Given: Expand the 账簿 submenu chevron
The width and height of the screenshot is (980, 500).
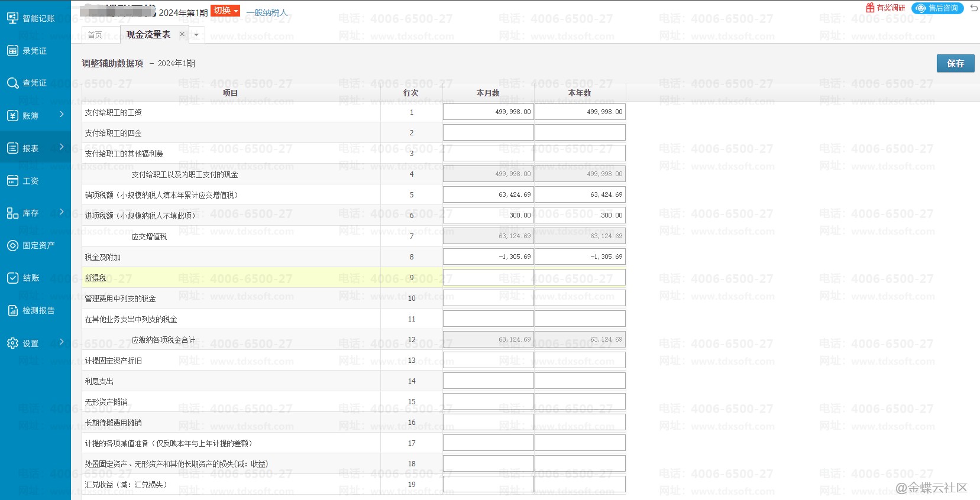Looking at the screenshot, I should tap(62, 114).
